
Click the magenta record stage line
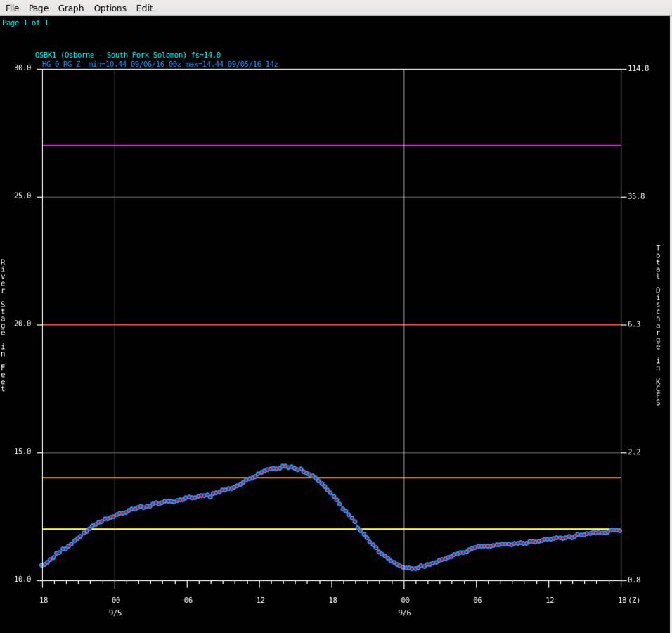[331, 146]
